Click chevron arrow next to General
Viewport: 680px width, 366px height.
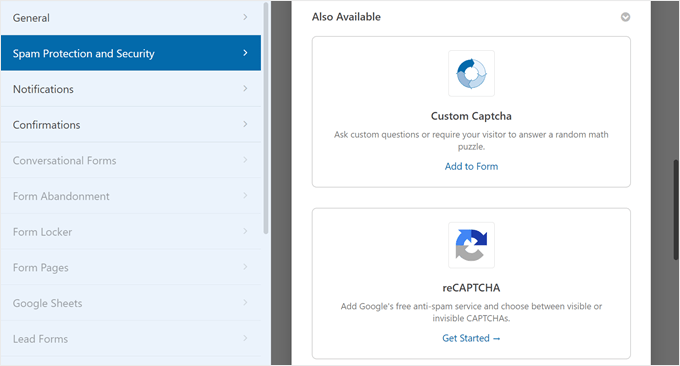245,17
